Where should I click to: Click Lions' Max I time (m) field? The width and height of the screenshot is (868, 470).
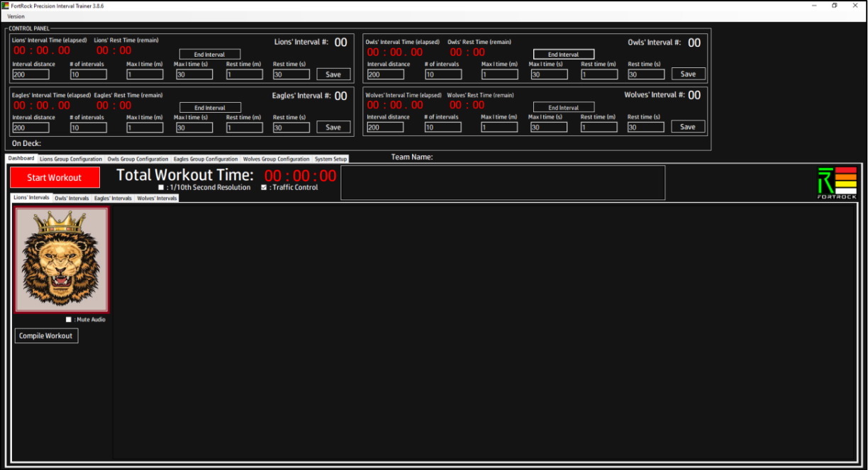[145, 74]
